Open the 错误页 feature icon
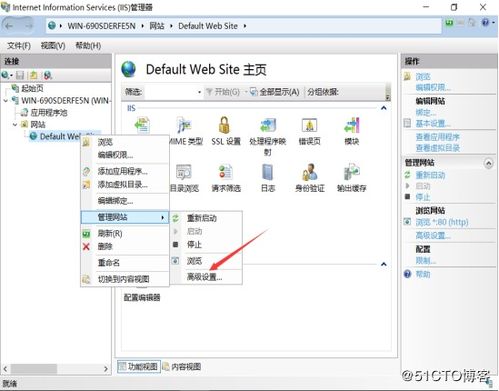Viewport: 499px width, 391px height. [x=309, y=125]
